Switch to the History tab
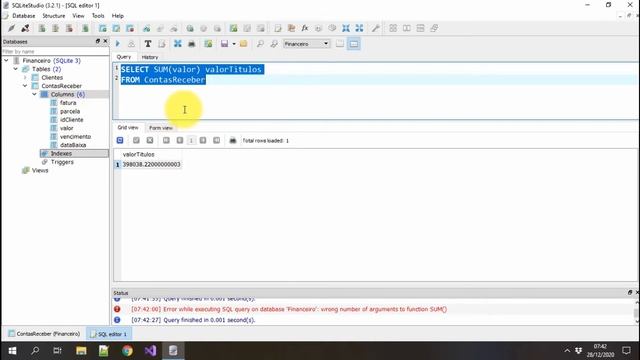 click(x=150, y=57)
